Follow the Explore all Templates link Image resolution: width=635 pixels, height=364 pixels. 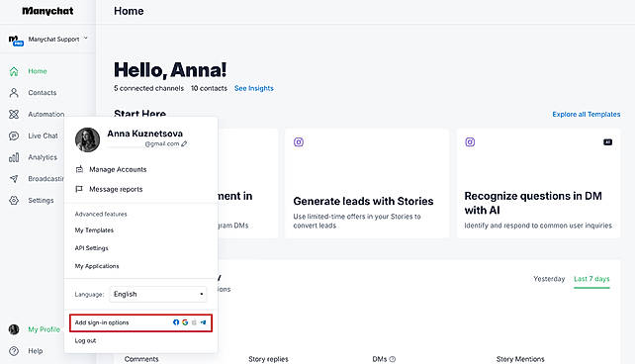pos(586,114)
